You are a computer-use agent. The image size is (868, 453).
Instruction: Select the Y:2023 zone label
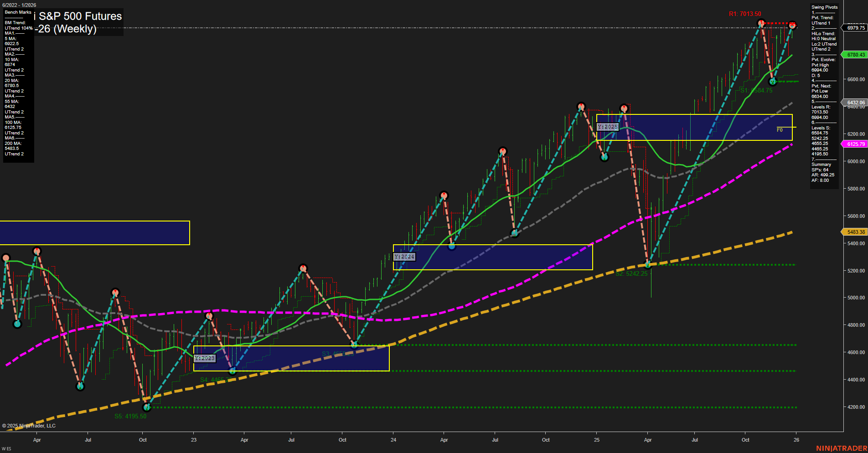(204, 358)
